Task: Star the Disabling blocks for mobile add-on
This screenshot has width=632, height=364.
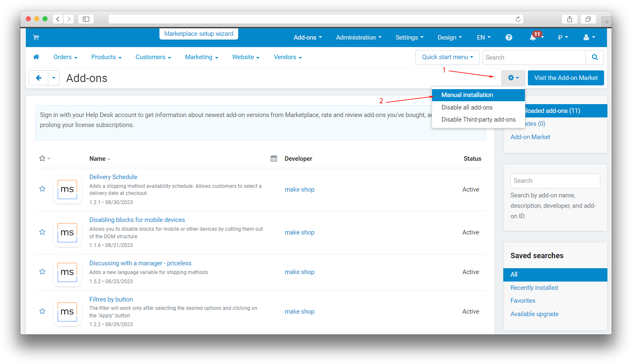Action: click(x=42, y=232)
